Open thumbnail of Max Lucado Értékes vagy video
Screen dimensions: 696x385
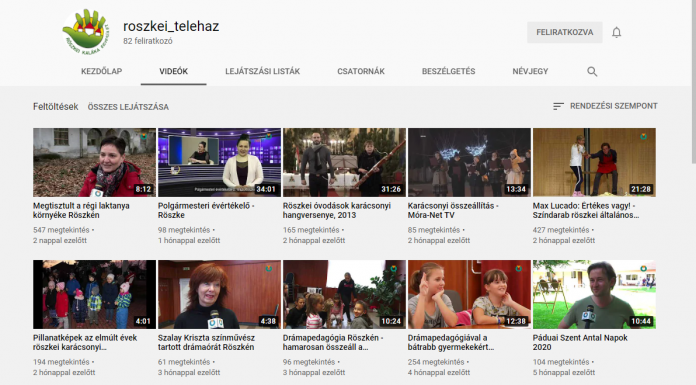click(x=594, y=163)
